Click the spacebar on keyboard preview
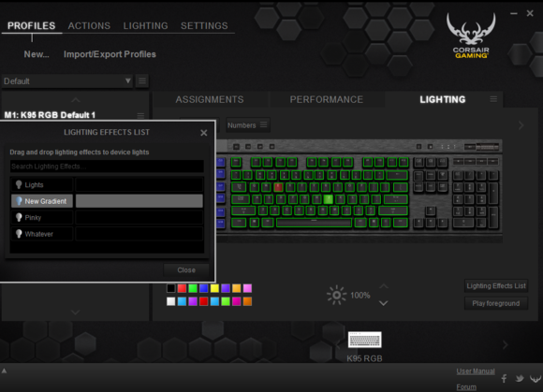 click(314, 223)
